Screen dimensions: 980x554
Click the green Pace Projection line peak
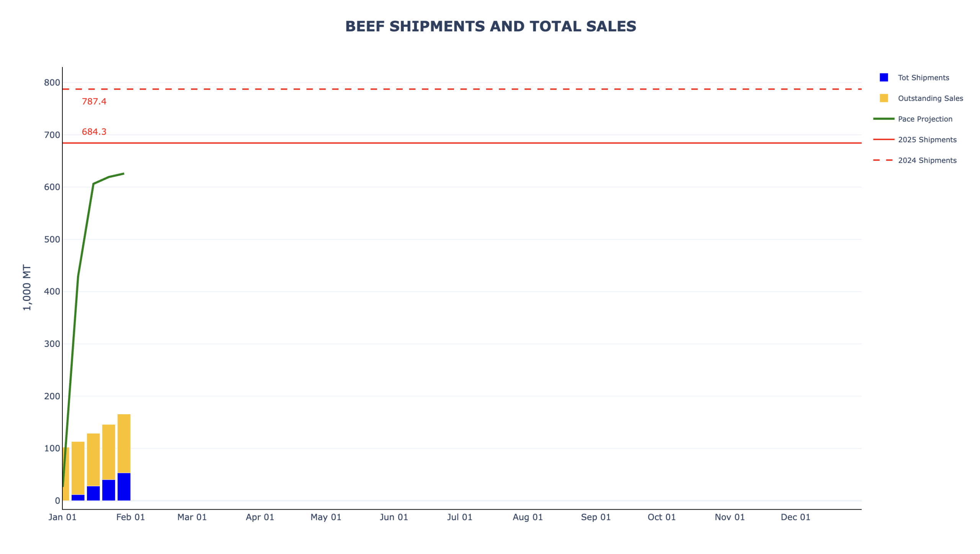tap(123, 173)
